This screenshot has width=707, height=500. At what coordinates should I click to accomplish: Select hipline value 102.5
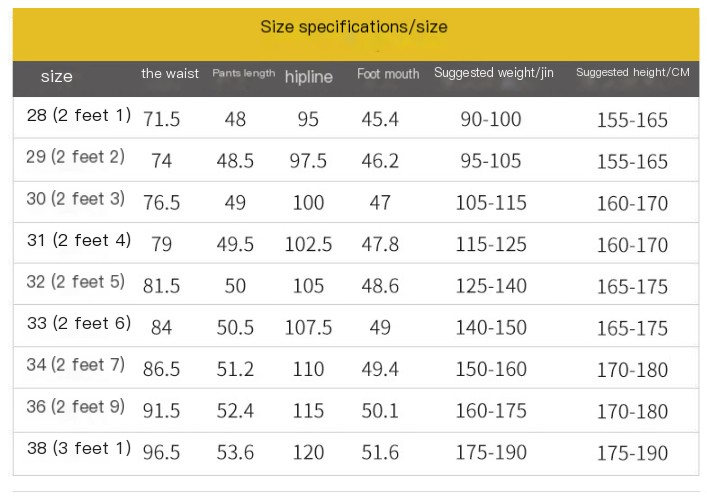[308, 244]
